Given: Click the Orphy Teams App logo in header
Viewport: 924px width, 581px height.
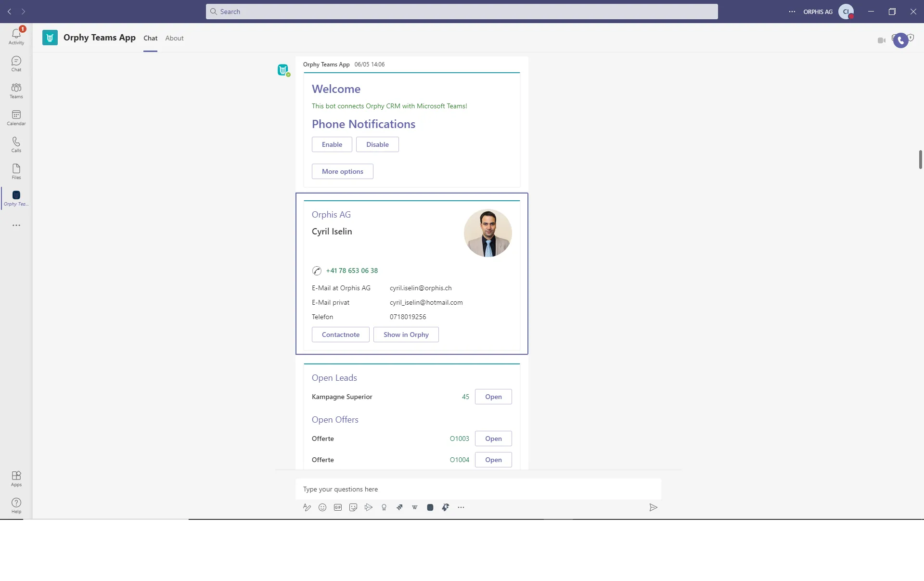Looking at the screenshot, I should click(x=50, y=38).
